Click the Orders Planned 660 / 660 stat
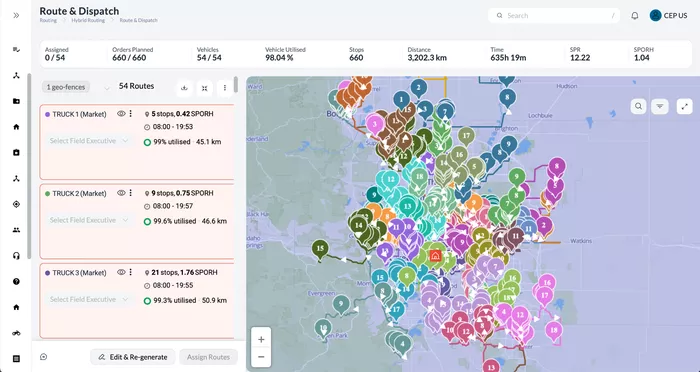 (x=133, y=54)
